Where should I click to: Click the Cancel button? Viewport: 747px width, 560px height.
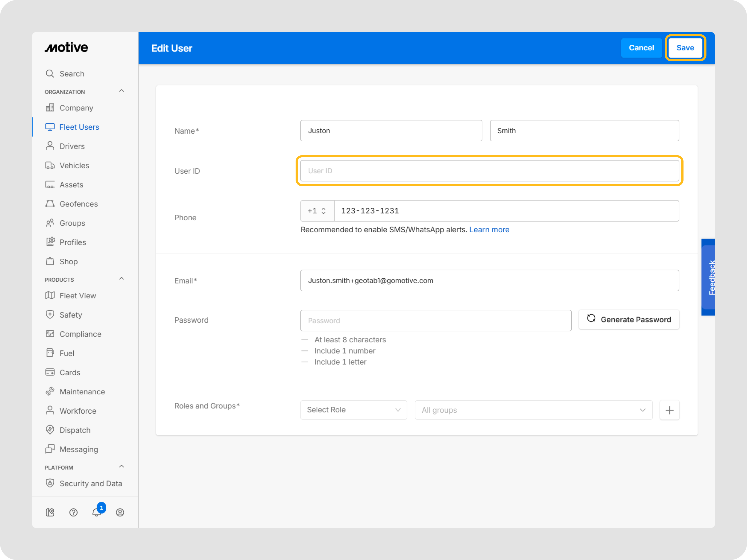641,48
